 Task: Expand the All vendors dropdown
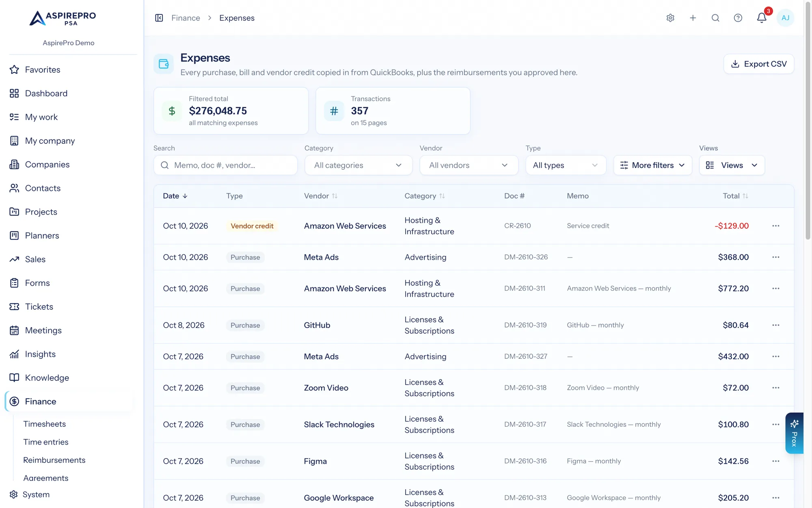tap(469, 165)
